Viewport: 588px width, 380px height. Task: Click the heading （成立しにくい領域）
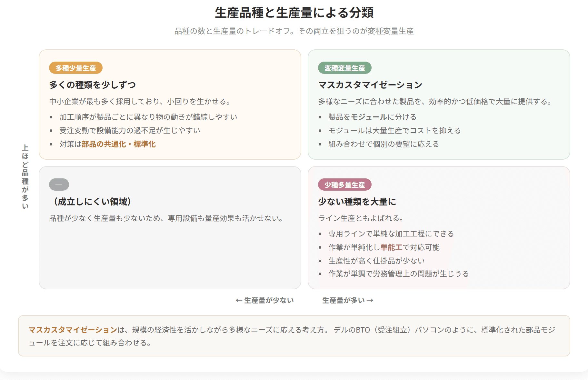coord(93,202)
